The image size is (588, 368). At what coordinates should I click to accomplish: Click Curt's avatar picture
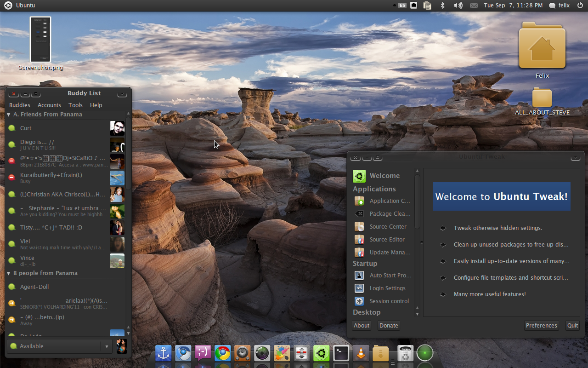coord(117,128)
